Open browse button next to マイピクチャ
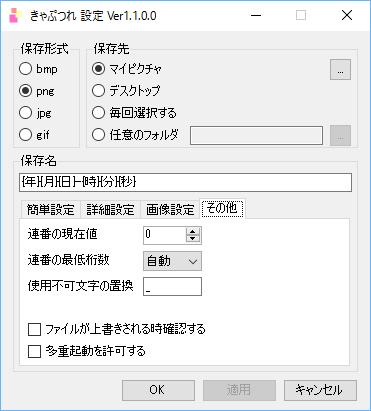The width and height of the screenshot is (371, 411). 340,70
